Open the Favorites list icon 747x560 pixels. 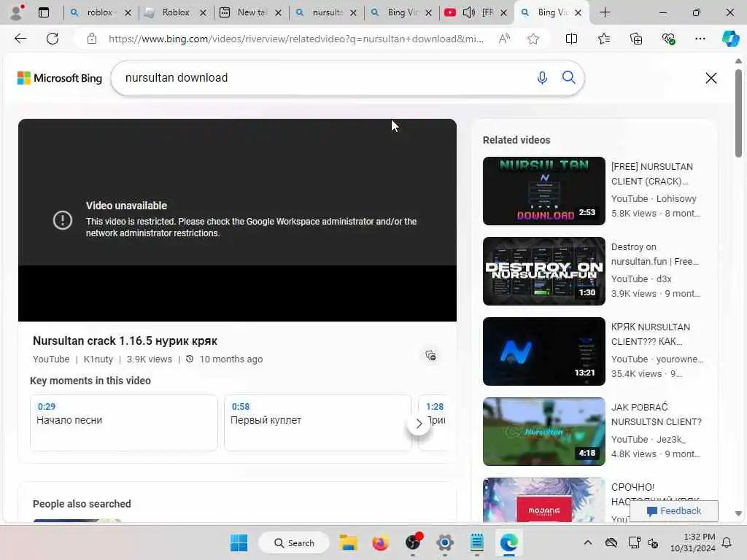(603, 39)
